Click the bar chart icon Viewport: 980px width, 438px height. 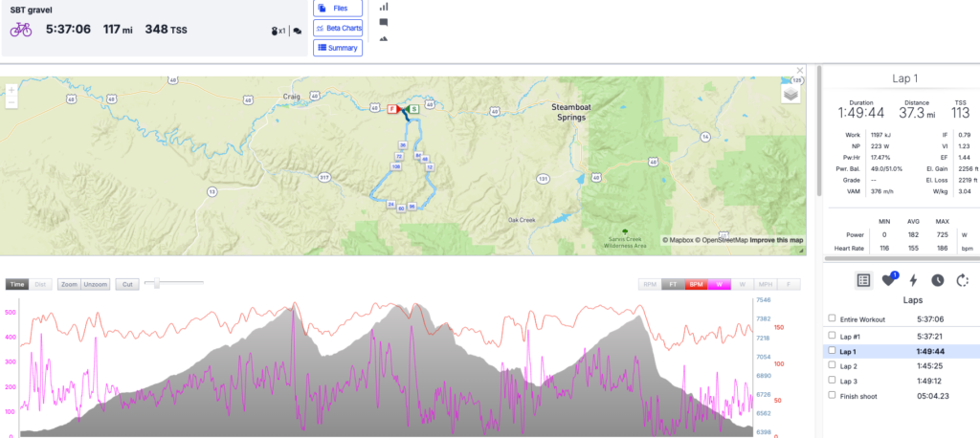pos(384,6)
